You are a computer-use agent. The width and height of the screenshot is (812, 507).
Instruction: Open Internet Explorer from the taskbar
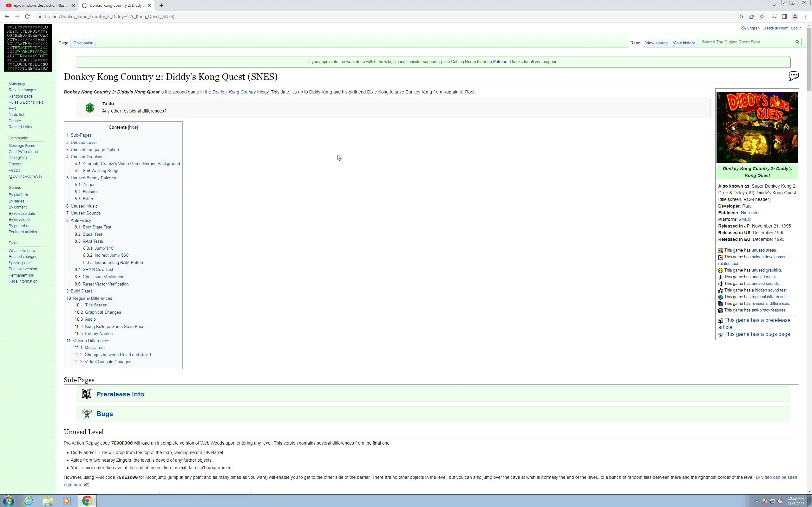29,501
